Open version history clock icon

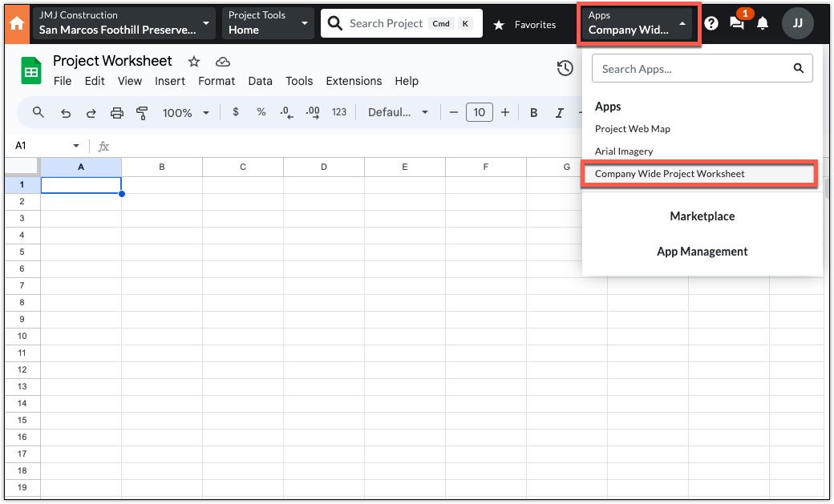click(x=565, y=68)
